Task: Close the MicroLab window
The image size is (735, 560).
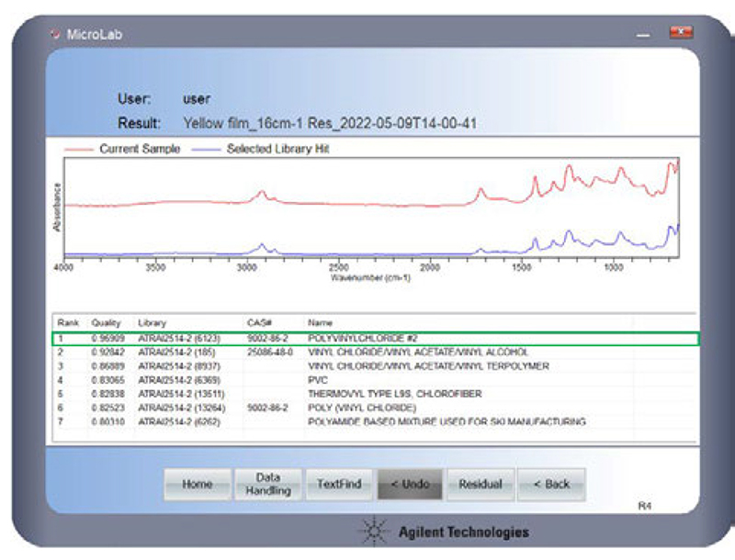Action: [x=681, y=32]
